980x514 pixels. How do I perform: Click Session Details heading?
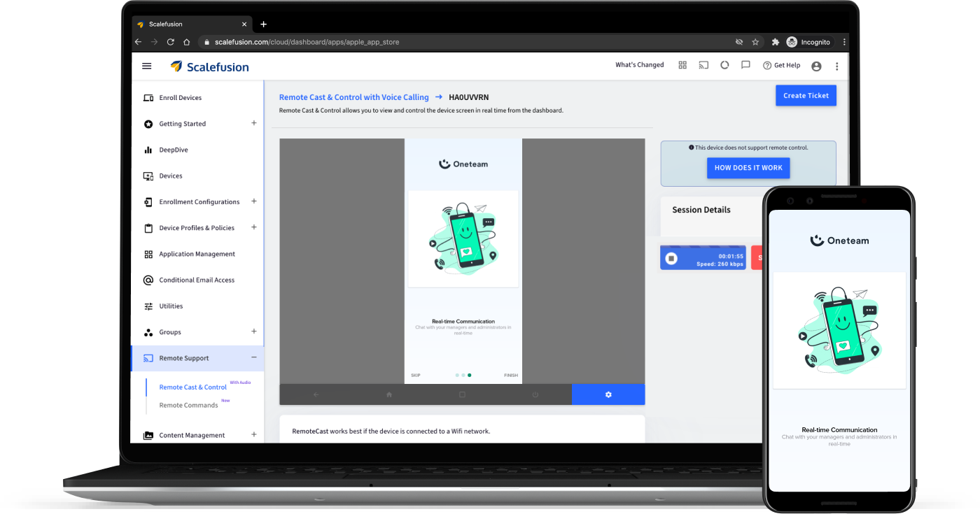(701, 210)
